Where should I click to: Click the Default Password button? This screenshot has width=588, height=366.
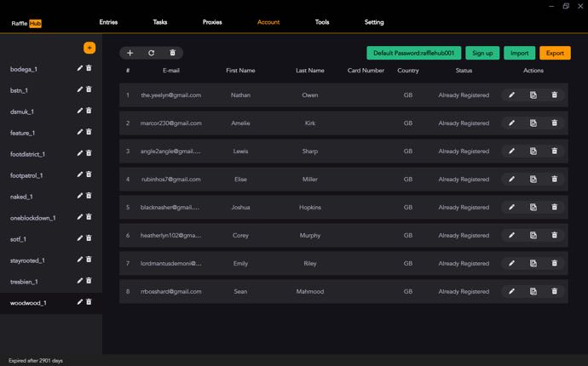pos(413,53)
